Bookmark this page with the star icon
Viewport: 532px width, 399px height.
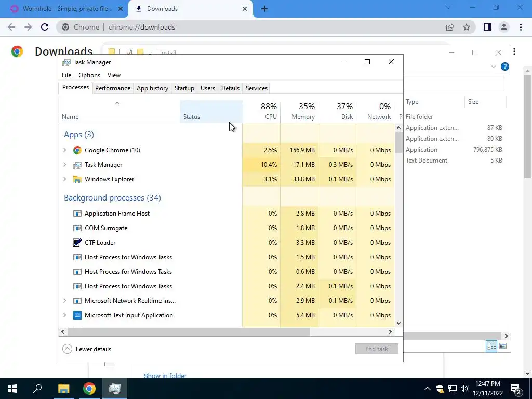click(x=467, y=27)
